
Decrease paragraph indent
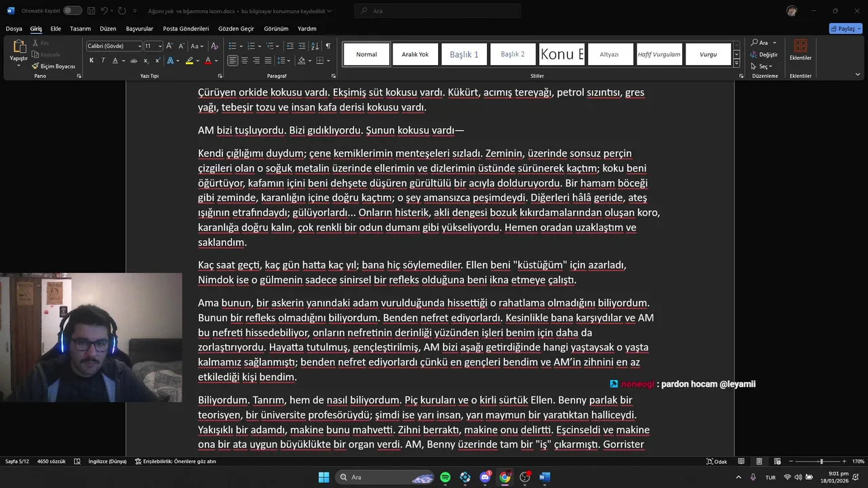290,46
